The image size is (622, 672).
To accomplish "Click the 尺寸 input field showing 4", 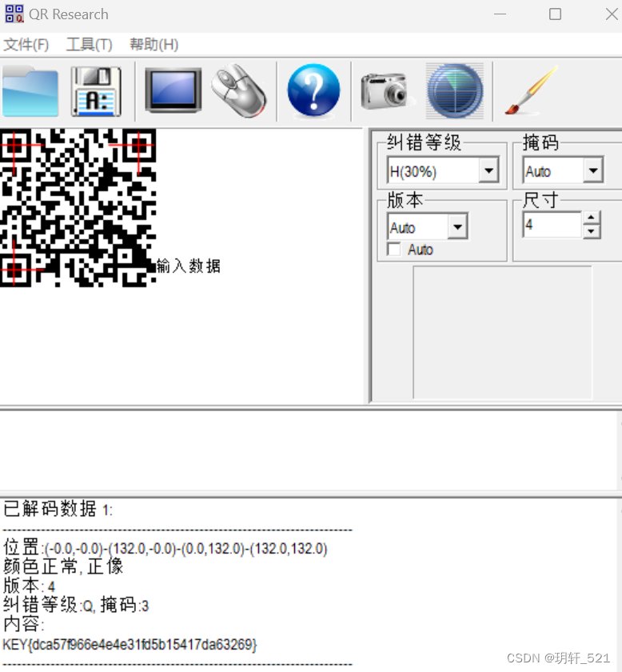I will pos(552,225).
